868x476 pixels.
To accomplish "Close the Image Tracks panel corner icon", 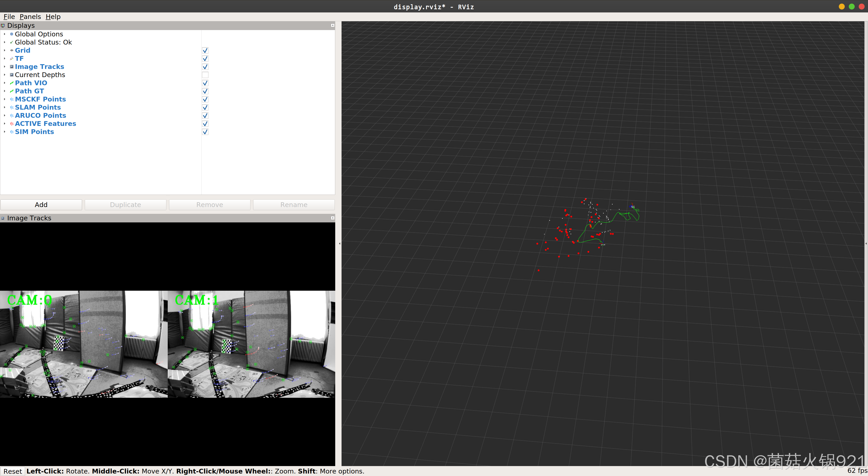I will (x=332, y=218).
